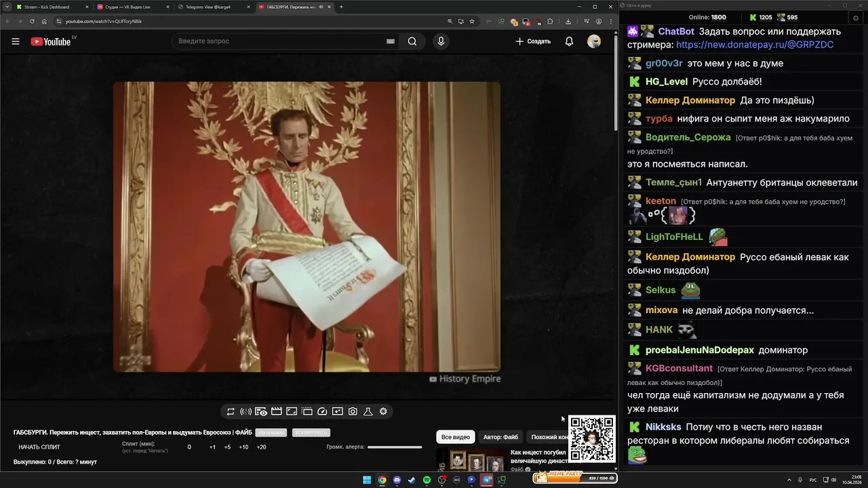Image resolution: width=868 pixels, height=488 pixels.
Task: Open the Windows Start menu
Action: click(x=367, y=480)
